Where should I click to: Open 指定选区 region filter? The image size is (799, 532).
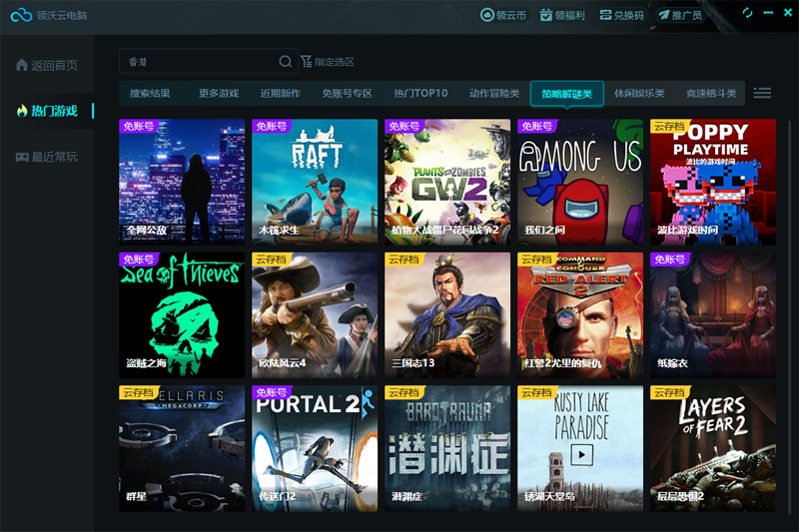(327, 62)
